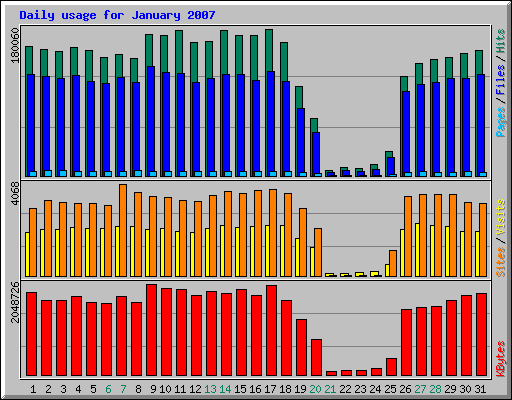Click day 31 on the x-axis
This screenshot has width=512, height=400.
pyautogui.click(x=480, y=389)
